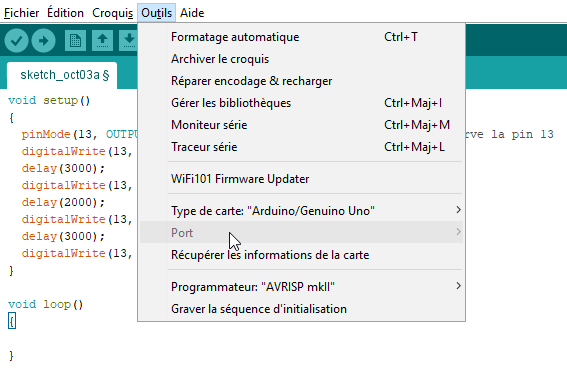Create a new sketch with the page icon
The height and width of the screenshot is (377, 567).
click(x=75, y=40)
